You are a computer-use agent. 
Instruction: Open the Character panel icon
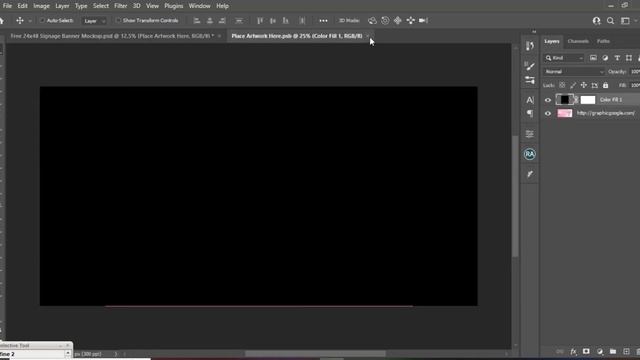click(x=530, y=100)
